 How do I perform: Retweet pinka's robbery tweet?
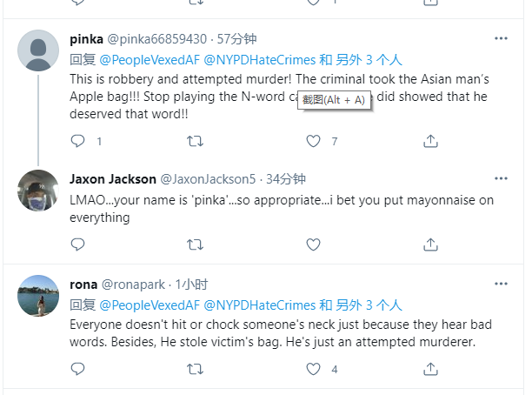196,141
